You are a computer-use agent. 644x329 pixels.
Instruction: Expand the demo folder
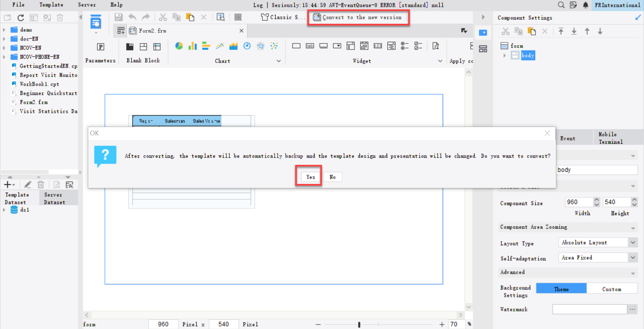coord(4,30)
